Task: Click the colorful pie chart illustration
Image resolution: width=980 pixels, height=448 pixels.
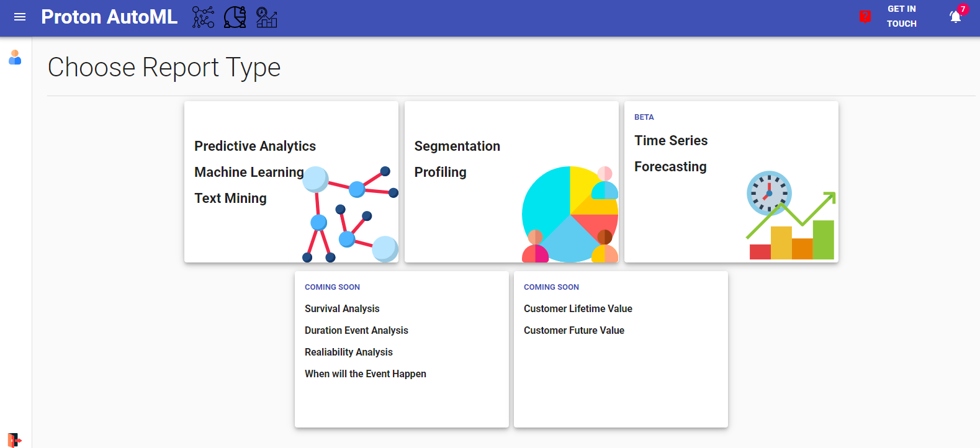Action: point(570,214)
